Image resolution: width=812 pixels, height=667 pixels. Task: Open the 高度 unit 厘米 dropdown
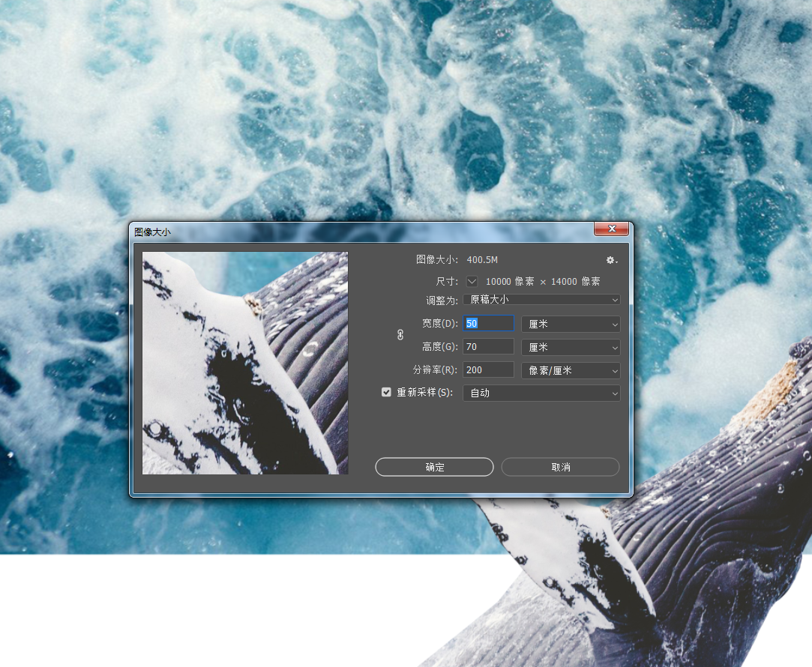[x=570, y=347]
